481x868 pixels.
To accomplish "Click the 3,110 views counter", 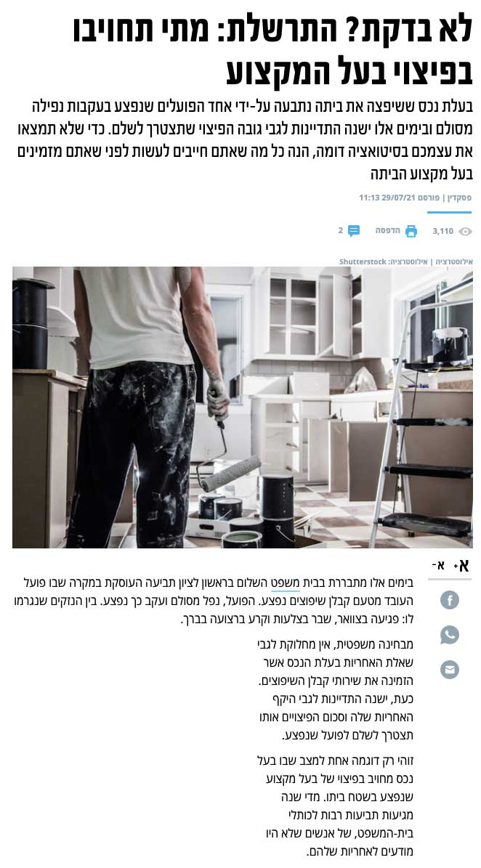I will pos(442,232).
